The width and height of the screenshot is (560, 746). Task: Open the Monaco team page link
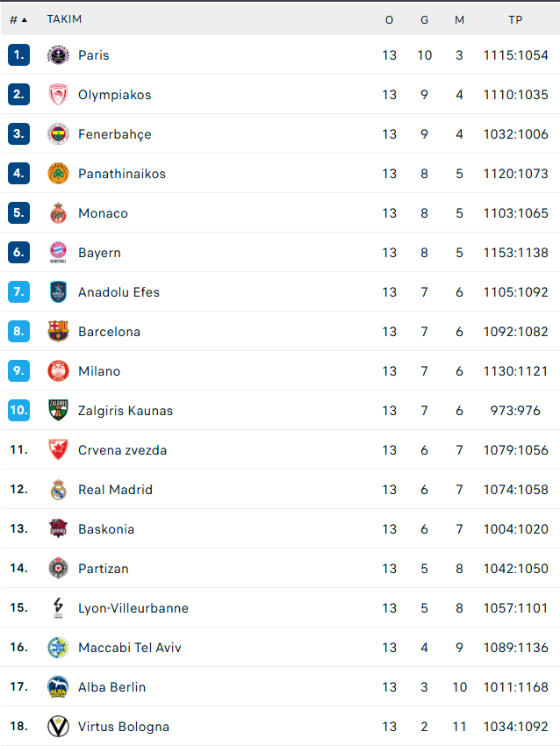click(x=103, y=213)
